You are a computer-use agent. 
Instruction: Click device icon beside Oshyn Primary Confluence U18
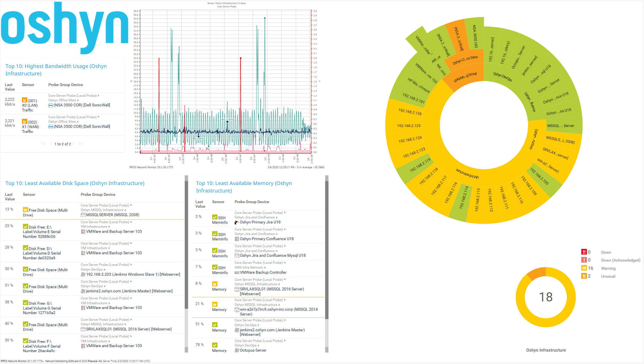237,239
